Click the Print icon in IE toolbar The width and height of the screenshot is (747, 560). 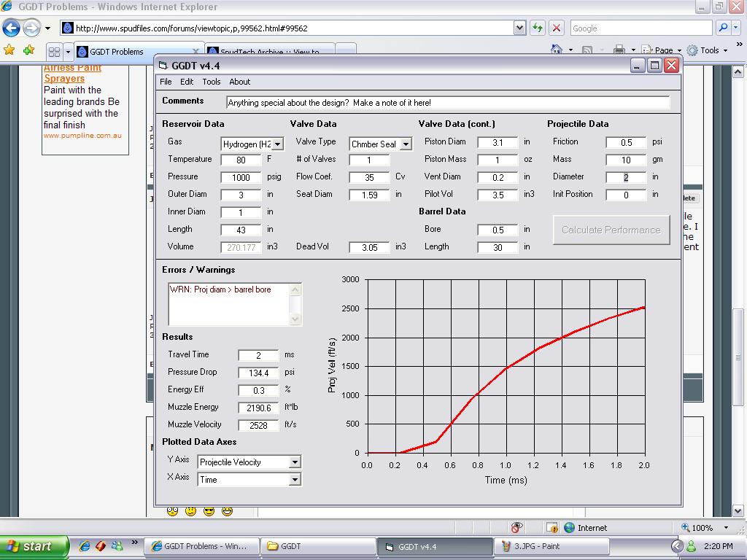(x=619, y=50)
